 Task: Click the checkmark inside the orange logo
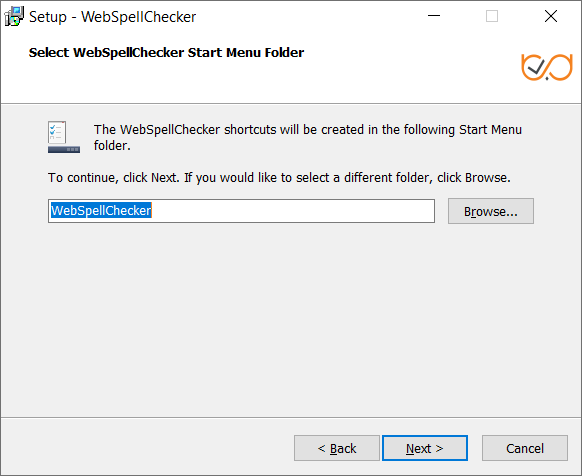[536, 67]
